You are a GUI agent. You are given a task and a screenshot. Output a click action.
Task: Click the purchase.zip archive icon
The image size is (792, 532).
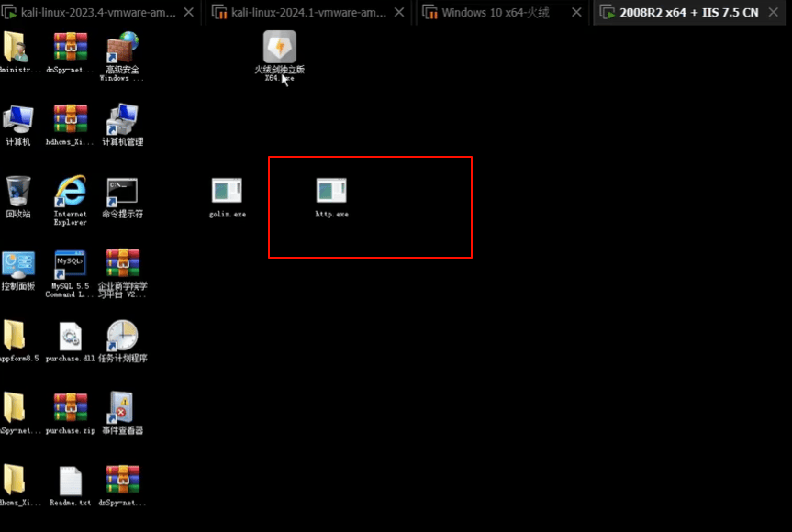click(71, 409)
